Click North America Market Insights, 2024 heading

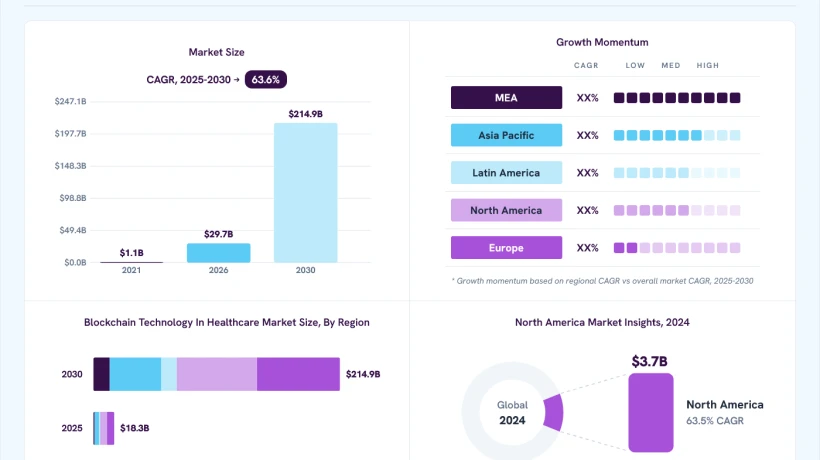pos(602,323)
